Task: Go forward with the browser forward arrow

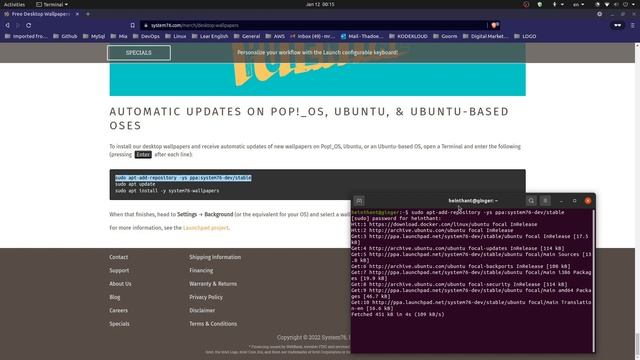Action: pos(18,25)
